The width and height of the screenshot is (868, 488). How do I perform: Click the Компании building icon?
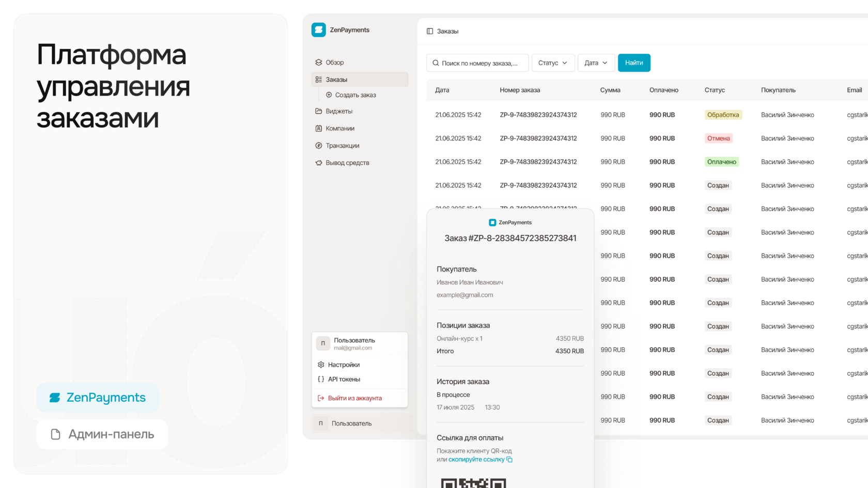click(x=319, y=129)
